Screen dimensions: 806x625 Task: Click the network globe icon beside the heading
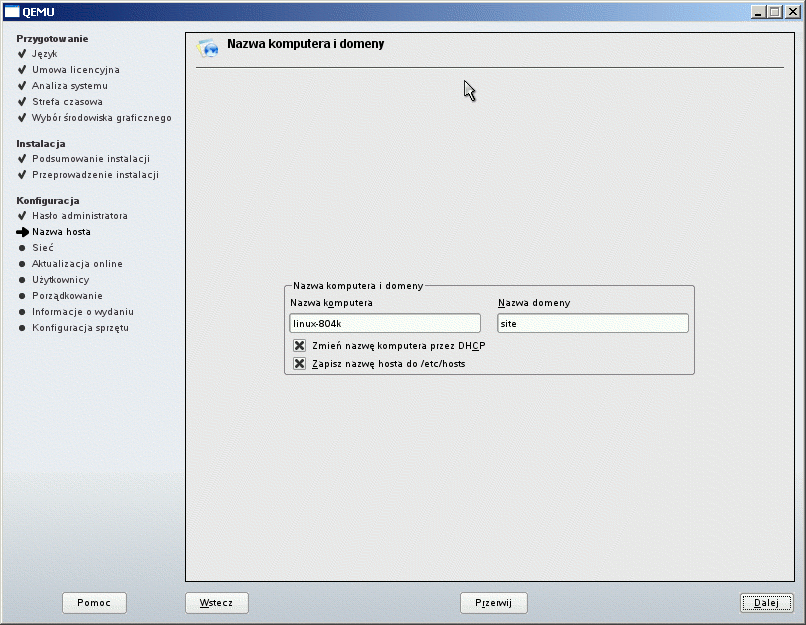pyautogui.click(x=208, y=47)
